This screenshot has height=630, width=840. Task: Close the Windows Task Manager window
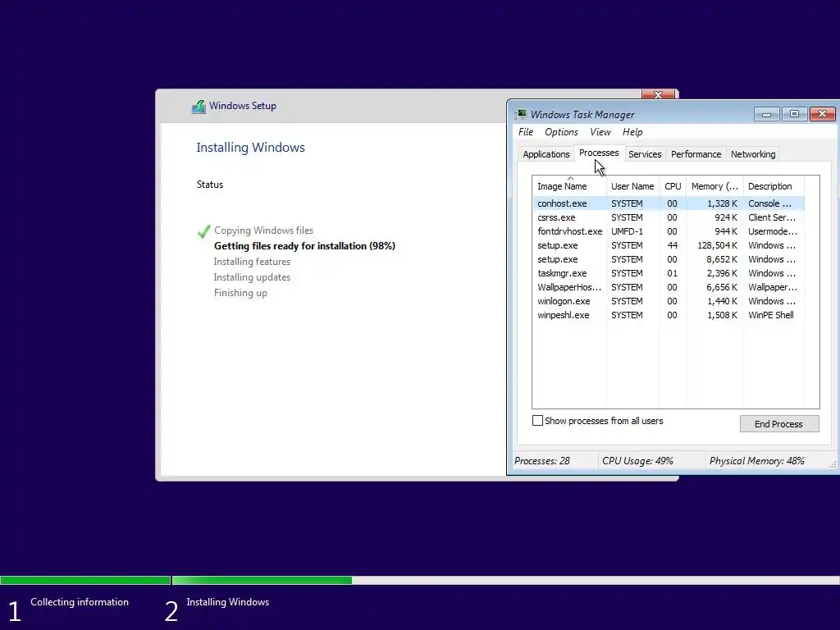822,113
